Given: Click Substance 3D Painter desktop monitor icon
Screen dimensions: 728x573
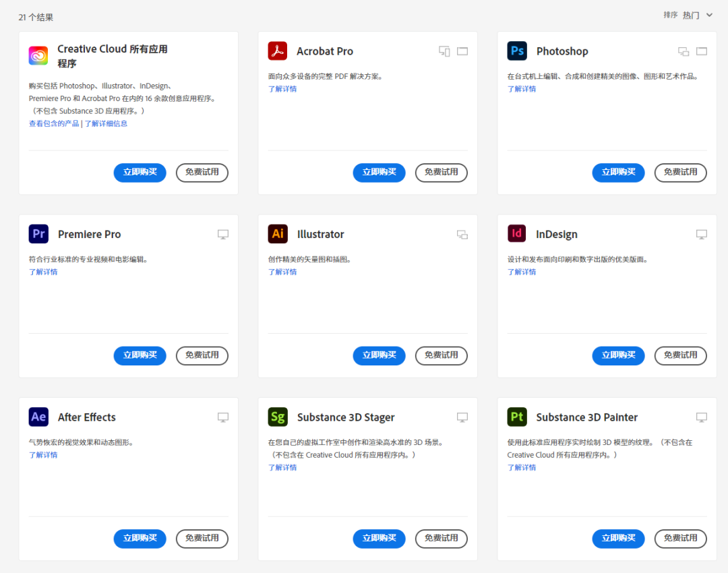Looking at the screenshot, I should point(702,417).
